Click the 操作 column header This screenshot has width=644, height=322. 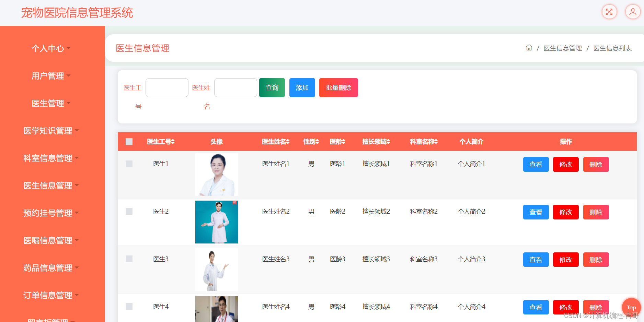(566, 142)
